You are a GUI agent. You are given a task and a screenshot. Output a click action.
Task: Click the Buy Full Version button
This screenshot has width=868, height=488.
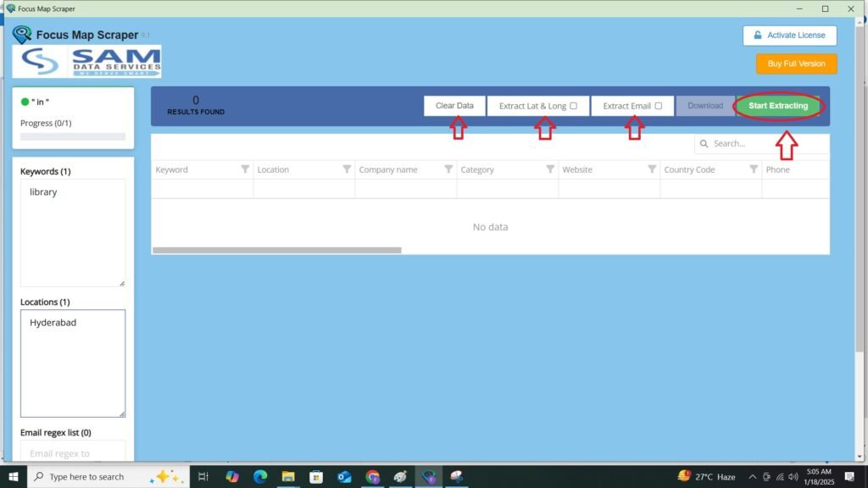click(796, 64)
